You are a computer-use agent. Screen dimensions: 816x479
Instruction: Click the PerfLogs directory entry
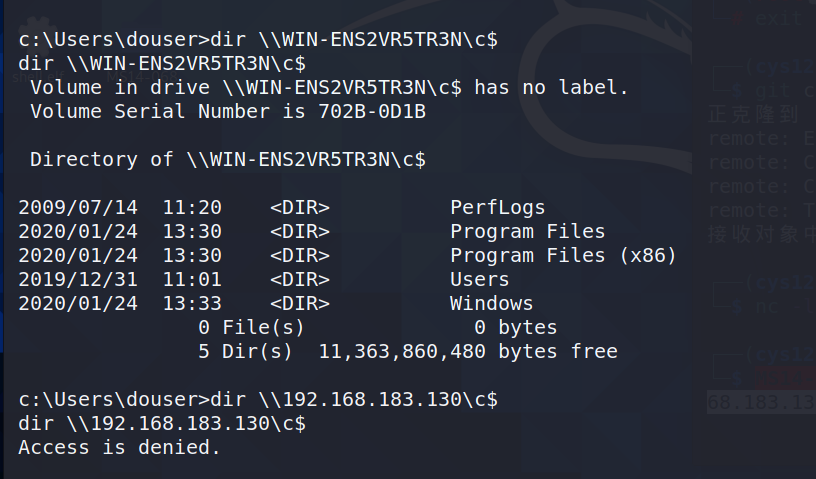coord(497,208)
